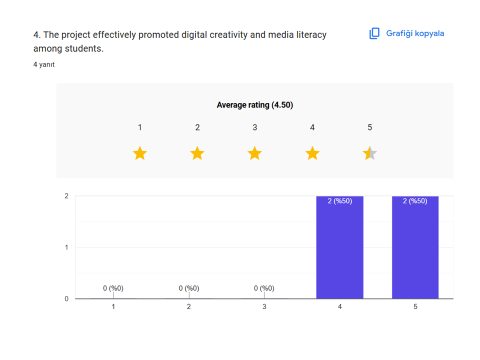Click the 2 (%50) label on bar 4
480x360 pixels.
340,201
